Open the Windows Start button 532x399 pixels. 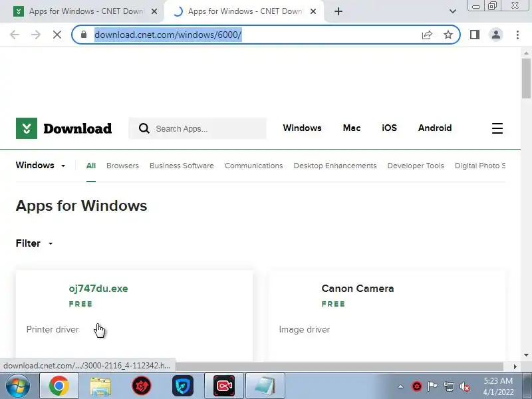click(17, 386)
